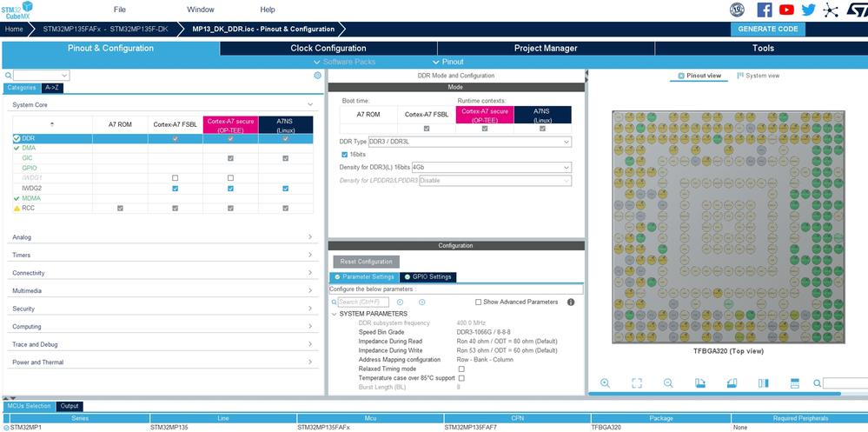Click the STM32CubeMX logo
868x432 pixels.
[17, 10]
